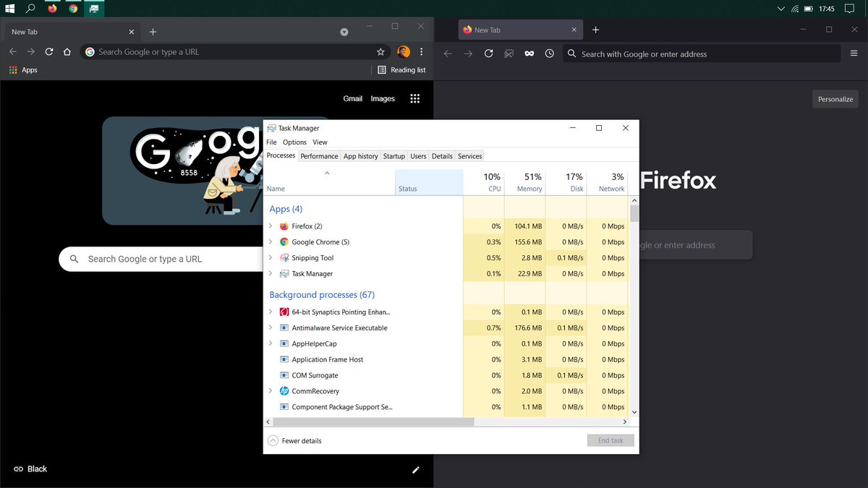
Task: Take a Firefox screenshot with the scissors icon
Action: [509, 53]
